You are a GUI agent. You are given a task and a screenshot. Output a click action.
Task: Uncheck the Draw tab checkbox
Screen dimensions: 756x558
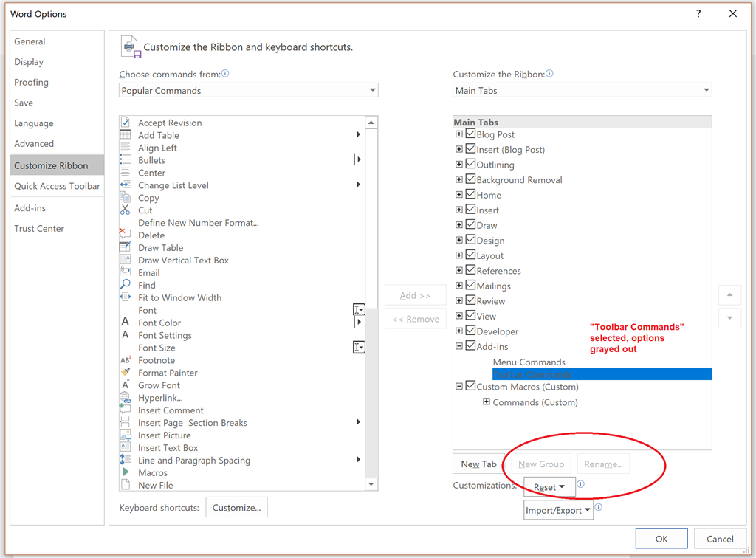470,225
